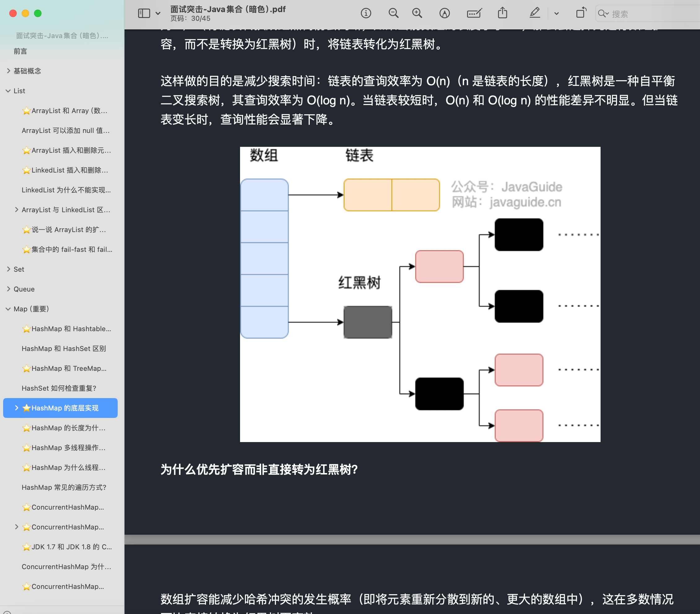
Task: Open the sidebar view options dropdown
Action: point(158,13)
